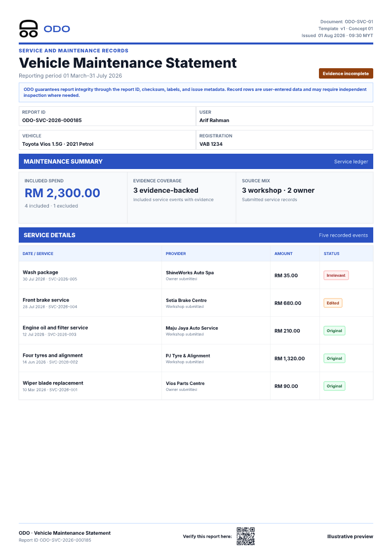Click vehicle value 'Toyota Vios 1.5G · 2021 Petrol'

pyautogui.click(x=58, y=144)
